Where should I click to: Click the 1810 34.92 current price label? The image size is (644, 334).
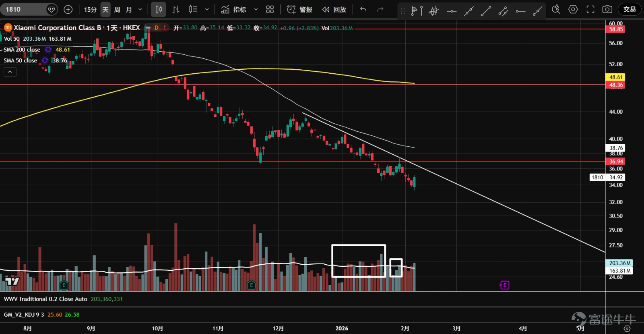point(607,177)
